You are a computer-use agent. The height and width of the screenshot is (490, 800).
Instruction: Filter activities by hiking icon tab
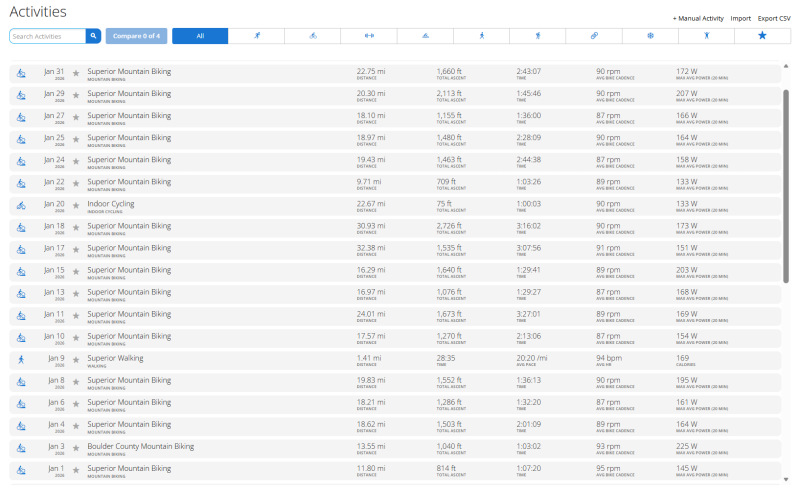click(537, 36)
